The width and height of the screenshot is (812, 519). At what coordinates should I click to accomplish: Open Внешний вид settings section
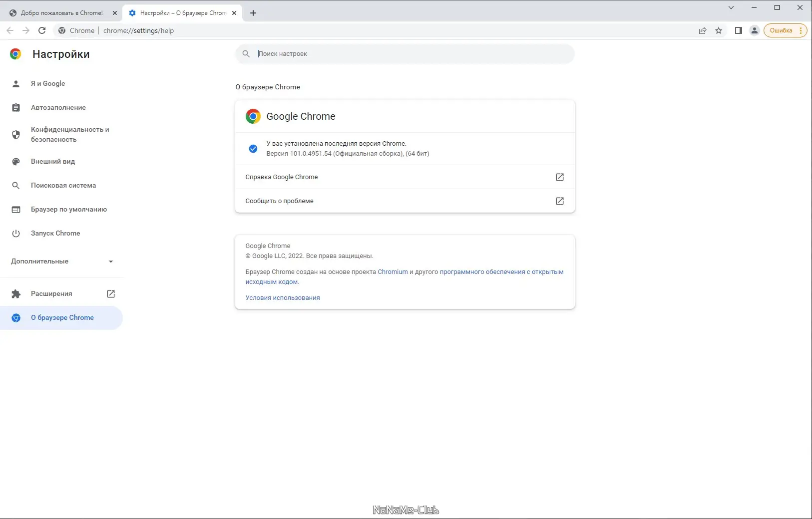53,162
